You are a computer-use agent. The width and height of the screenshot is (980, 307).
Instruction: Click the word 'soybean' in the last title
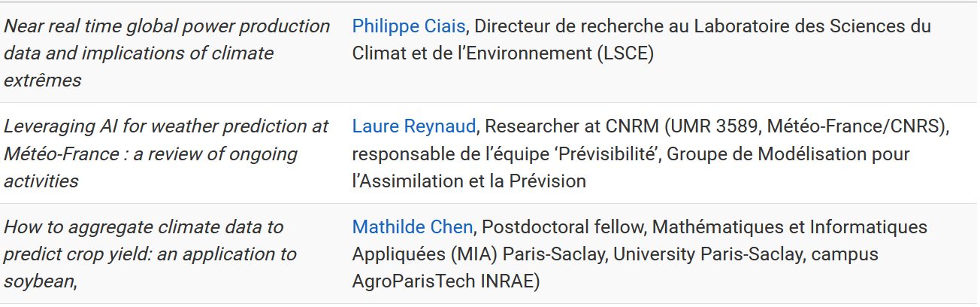(x=39, y=281)
